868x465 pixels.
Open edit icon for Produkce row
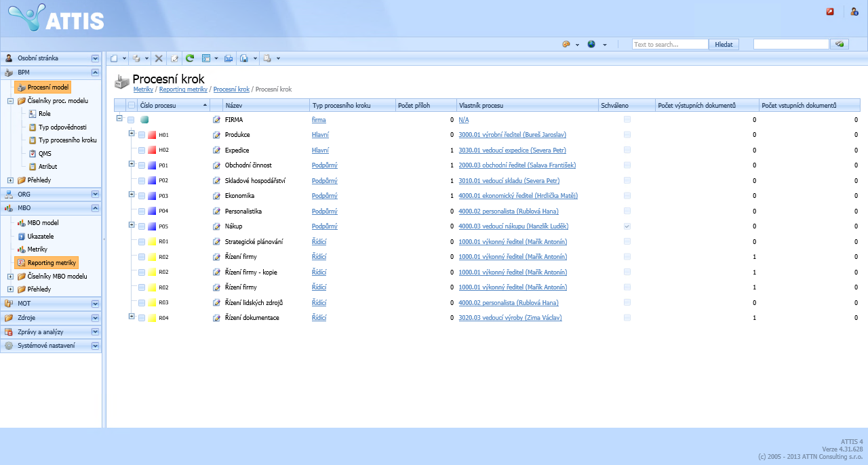coord(217,135)
